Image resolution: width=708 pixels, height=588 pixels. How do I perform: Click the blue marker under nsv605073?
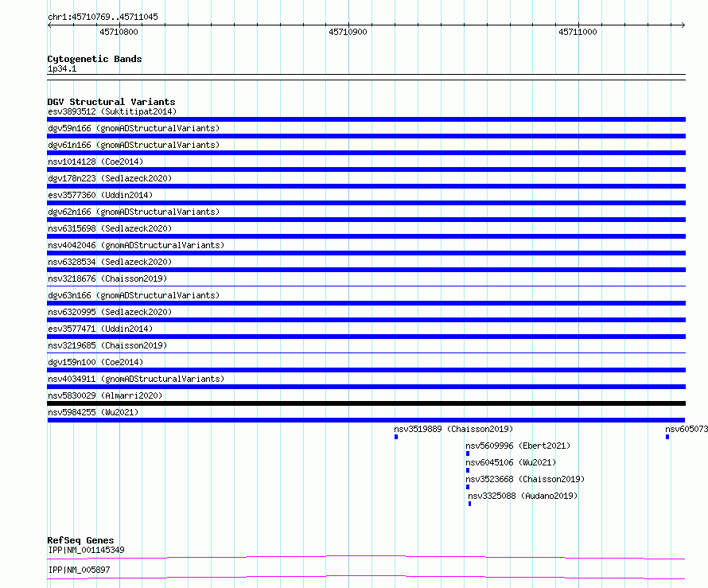[x=667, y=437]
